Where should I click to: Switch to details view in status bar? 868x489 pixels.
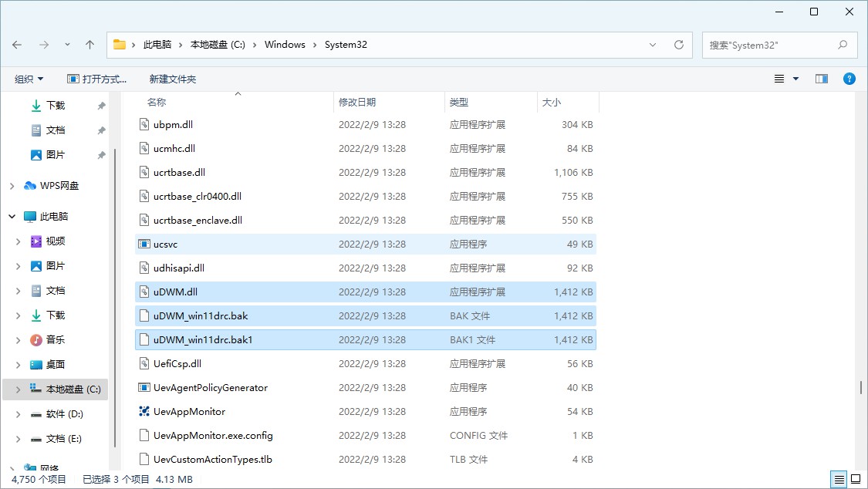coord(839,479)
